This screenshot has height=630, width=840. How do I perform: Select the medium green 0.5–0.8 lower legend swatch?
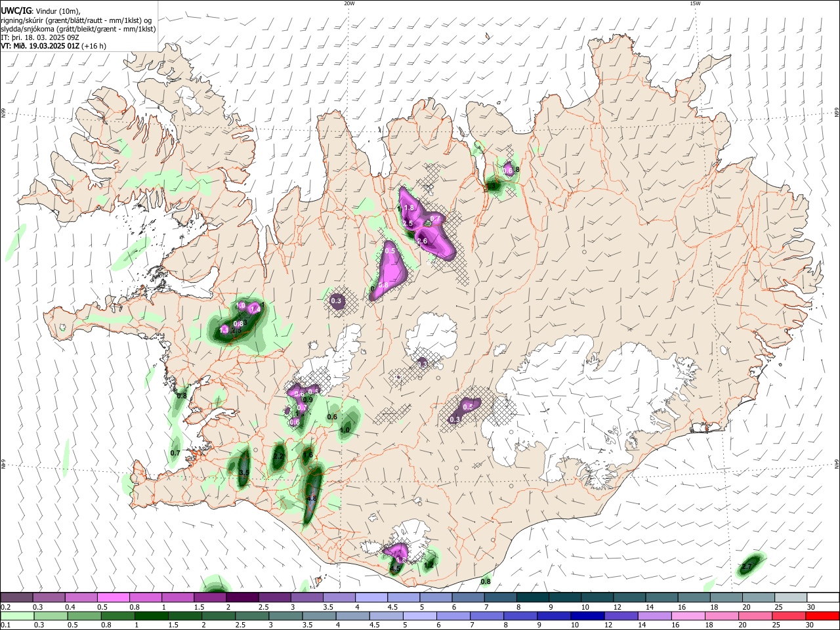[x=117, y=616]
